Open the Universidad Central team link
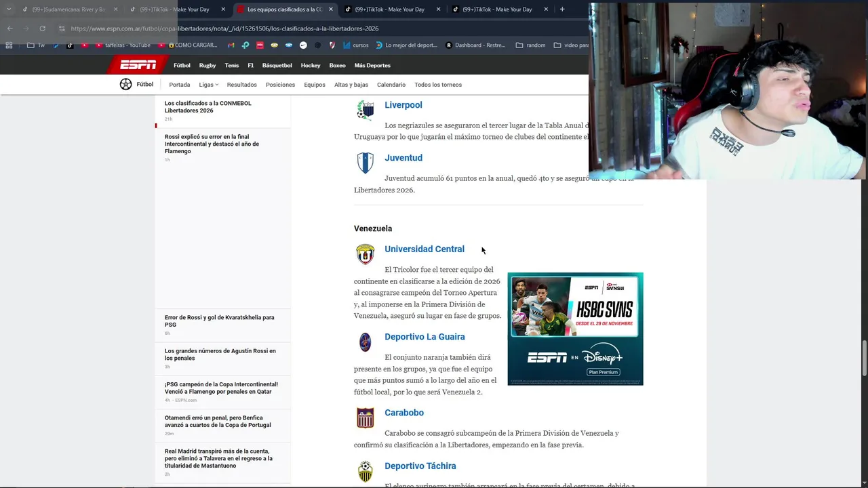Image resolution: width=868 pixels, height=488 pixels. pyautogui.click(x=425, y=249)
